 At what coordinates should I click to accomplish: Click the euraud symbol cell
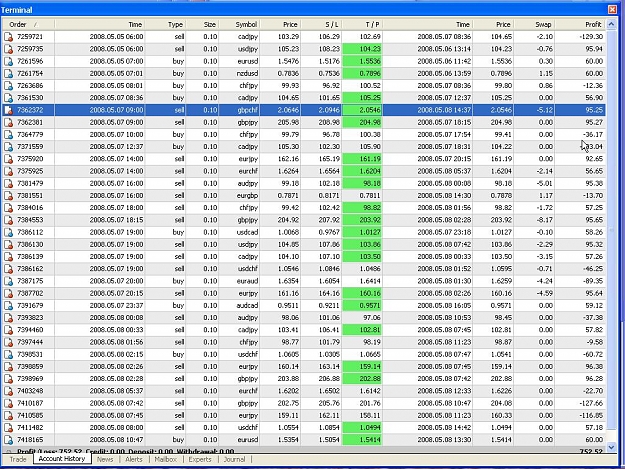[x=248, y=281]
